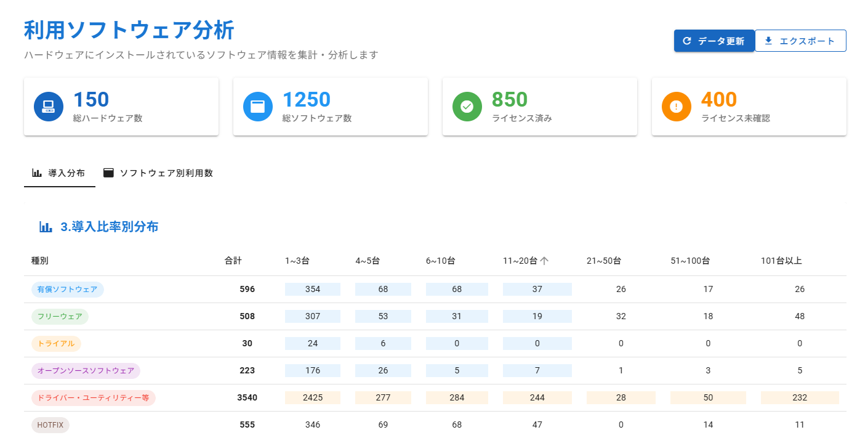Click the green checkmark licensed icon
The image size is (868, 435).
click(467, 107)
